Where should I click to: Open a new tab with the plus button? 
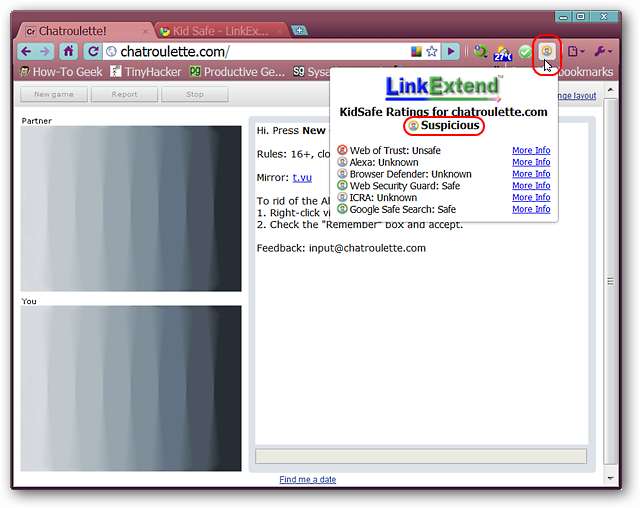(299, 31)
